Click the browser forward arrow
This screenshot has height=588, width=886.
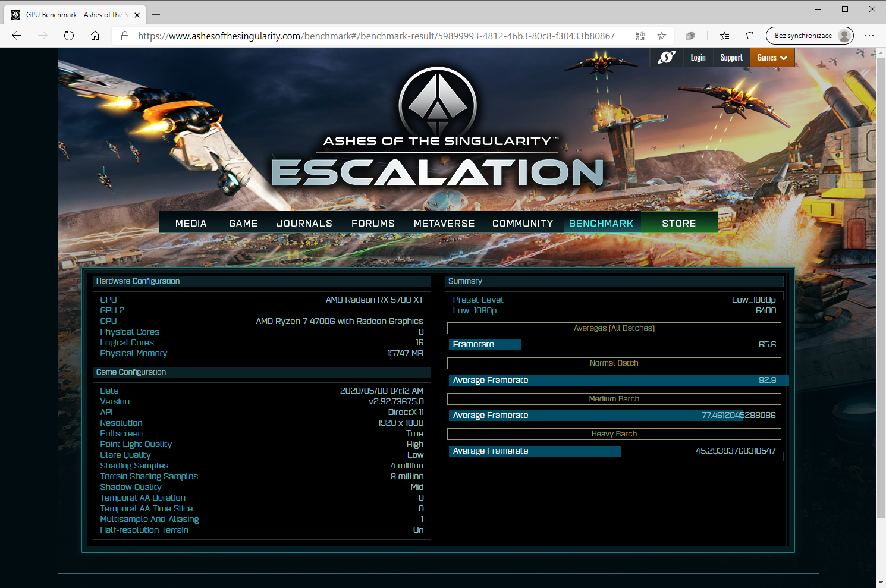43,36
